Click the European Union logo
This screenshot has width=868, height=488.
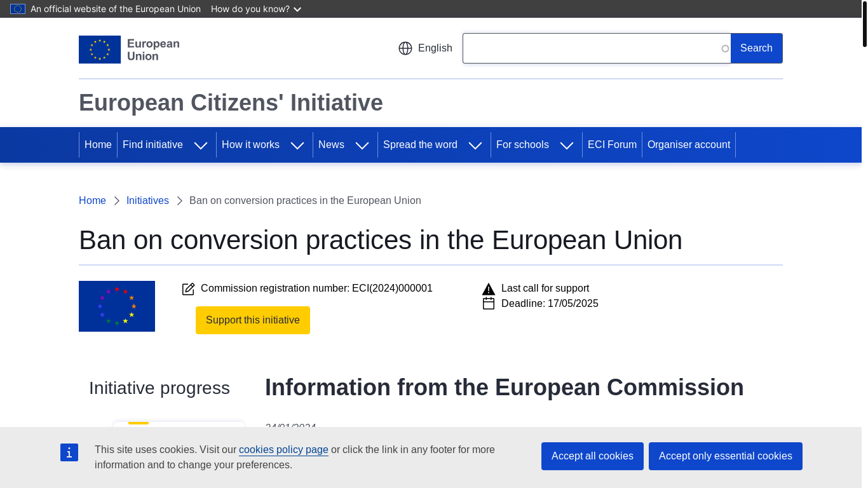pyautogui.click(x=129, y=50)
